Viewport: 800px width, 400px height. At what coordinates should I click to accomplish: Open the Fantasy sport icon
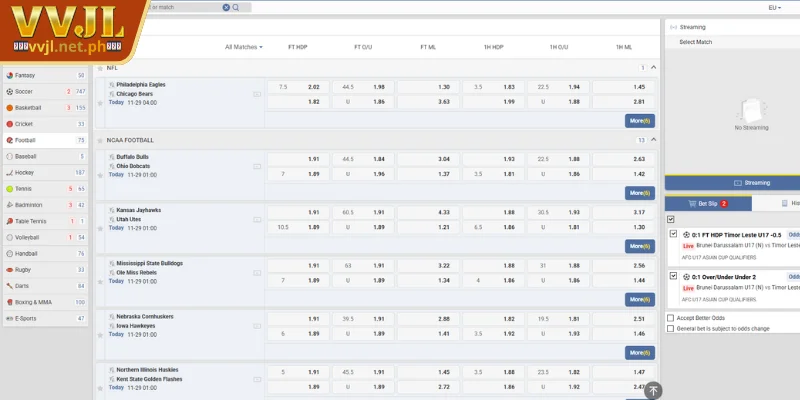(9, 76)
